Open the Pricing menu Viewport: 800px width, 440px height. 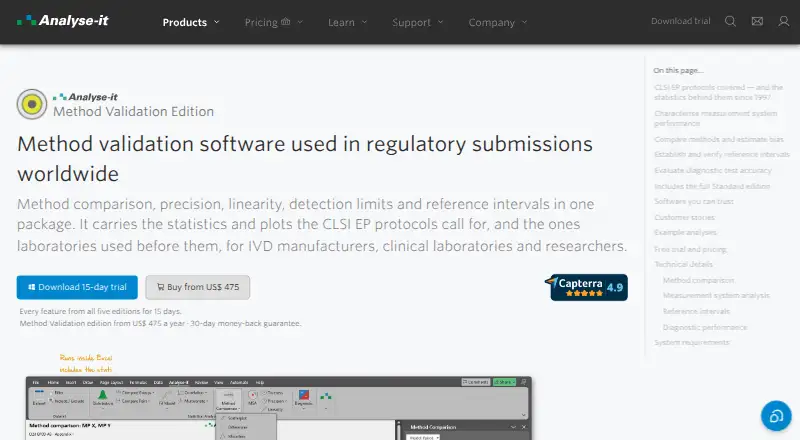tap(273, 22)
